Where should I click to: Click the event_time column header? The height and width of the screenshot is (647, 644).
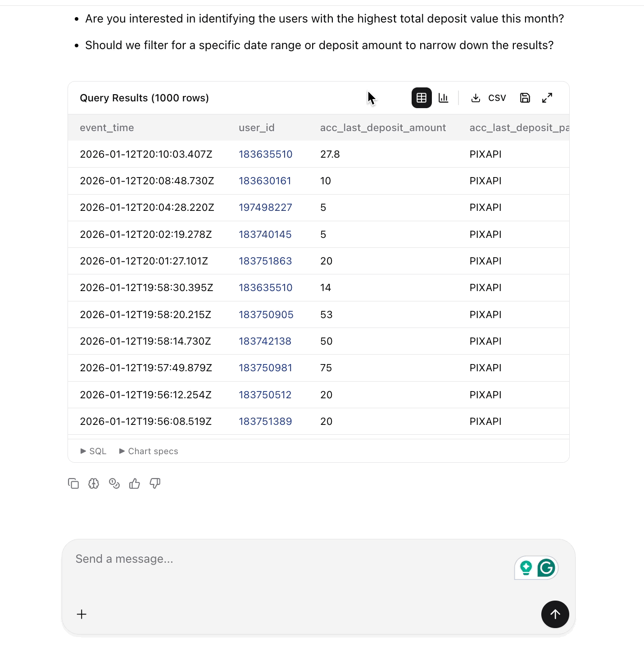pos(107,128)
